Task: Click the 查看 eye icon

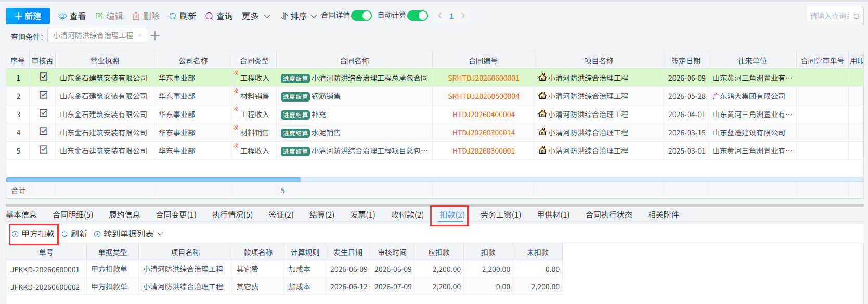Action: tap(62, 16)
